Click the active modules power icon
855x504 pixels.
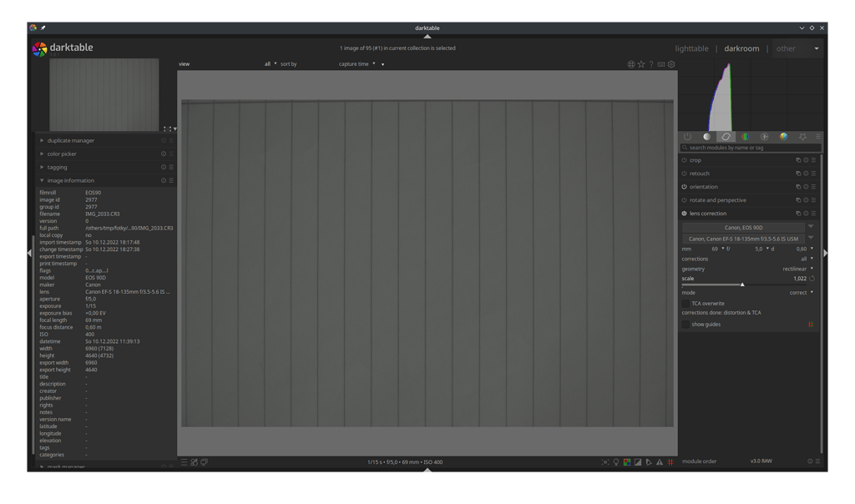[687, 136]
